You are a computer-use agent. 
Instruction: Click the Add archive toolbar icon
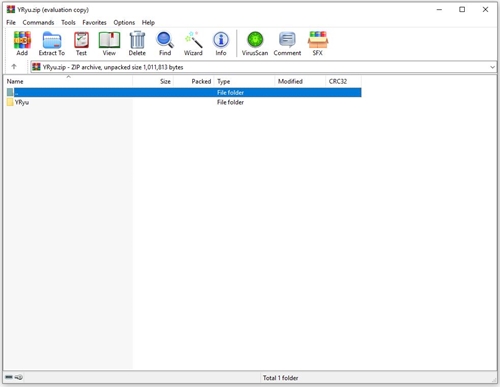pyautogui.click(x=22, y=43)
